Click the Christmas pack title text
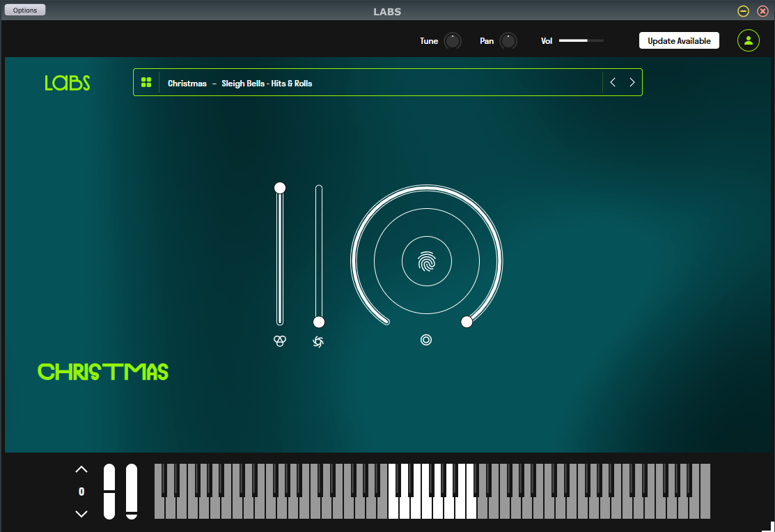Screen dimensions: 775x532 [103, 372]
